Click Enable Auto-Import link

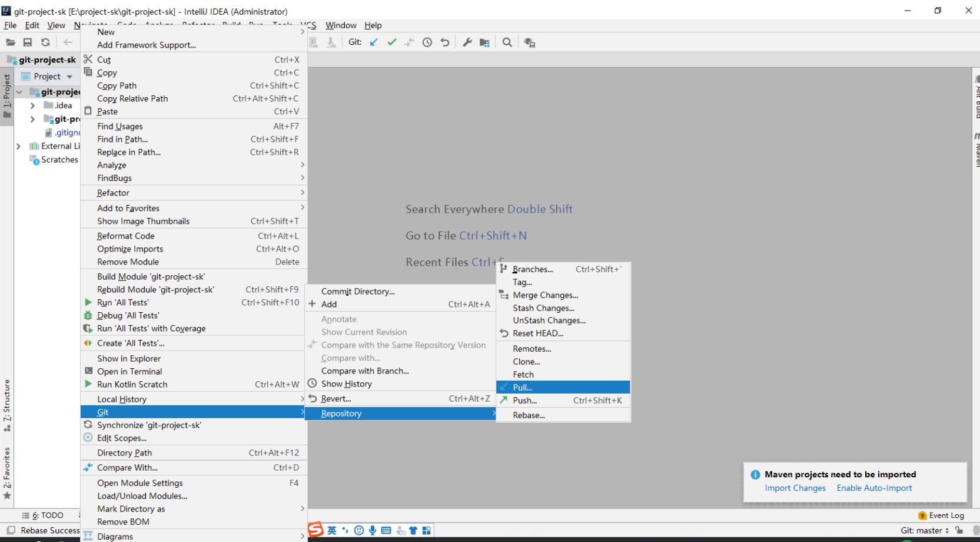(x=874, y=488)
